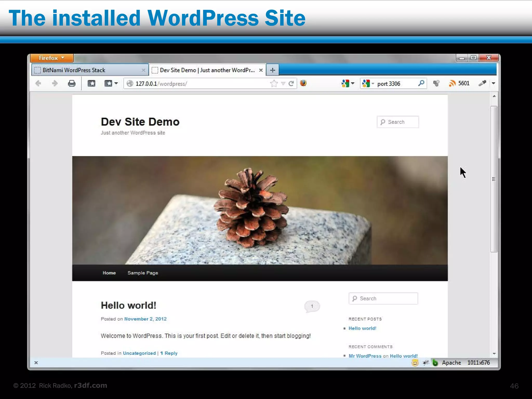Close the Dev Site Demo tab
This screenshot has width=532, height=399.
(x=261, y=70)
